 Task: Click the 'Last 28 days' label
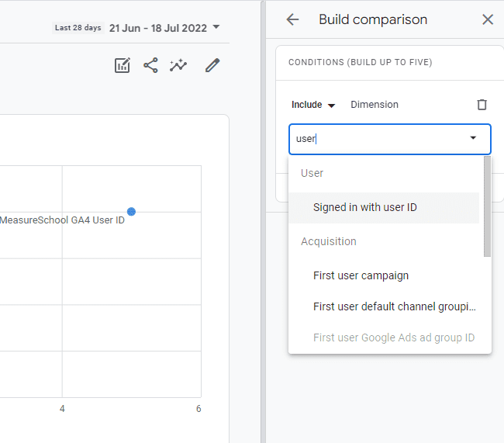(x=78, y=28)
